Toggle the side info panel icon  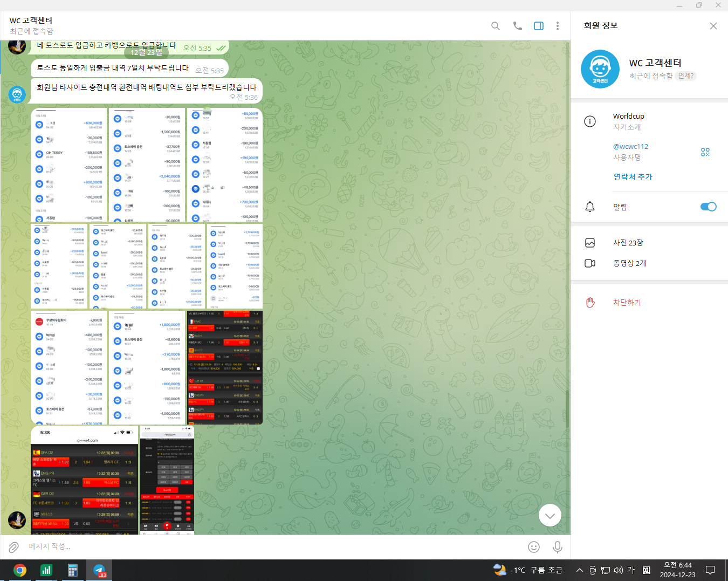(538, 26)
